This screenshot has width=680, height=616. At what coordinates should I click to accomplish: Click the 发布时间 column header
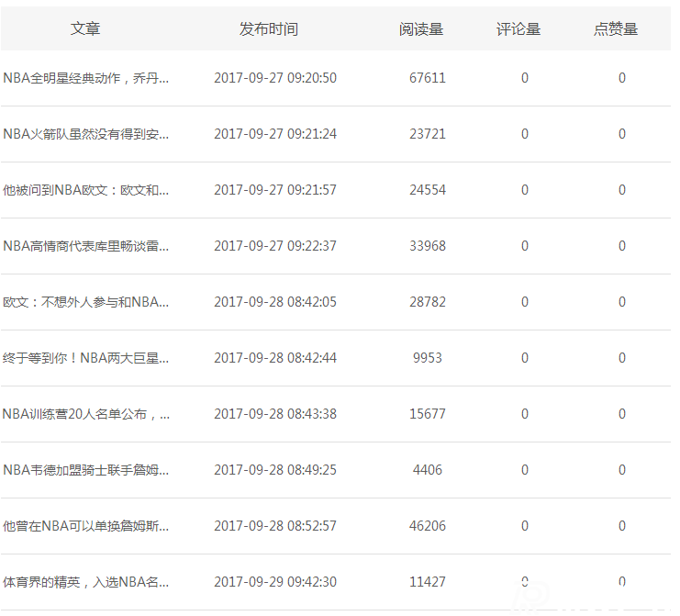[269, 29]
